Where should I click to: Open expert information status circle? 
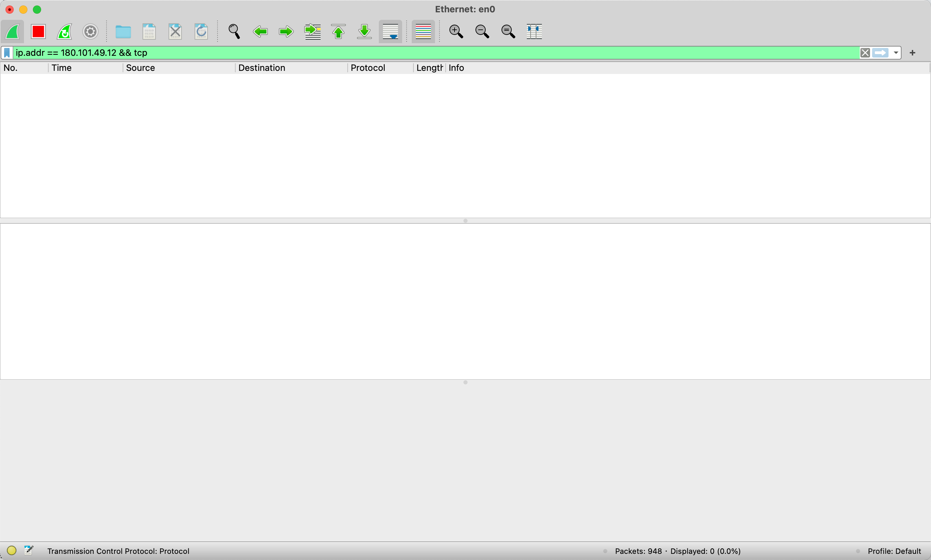[x=12, y=550]
